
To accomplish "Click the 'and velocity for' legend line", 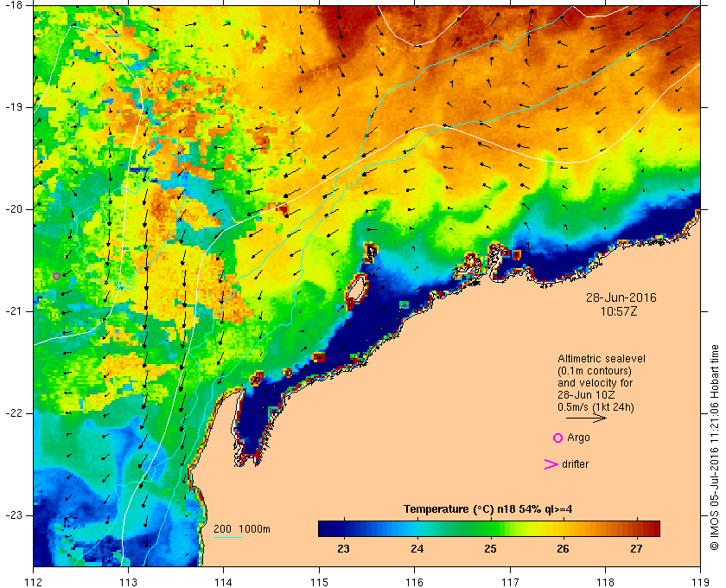I will click(595, 383).
